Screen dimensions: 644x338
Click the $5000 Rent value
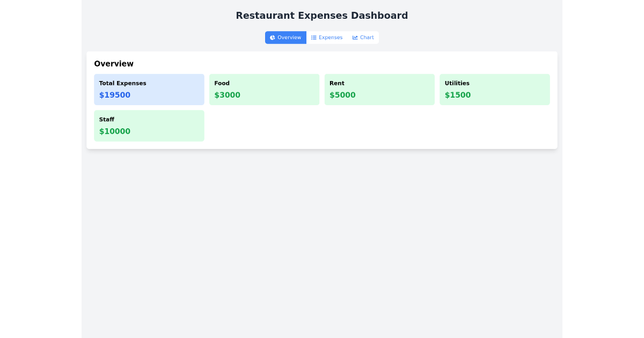click(x=342, y=95)
